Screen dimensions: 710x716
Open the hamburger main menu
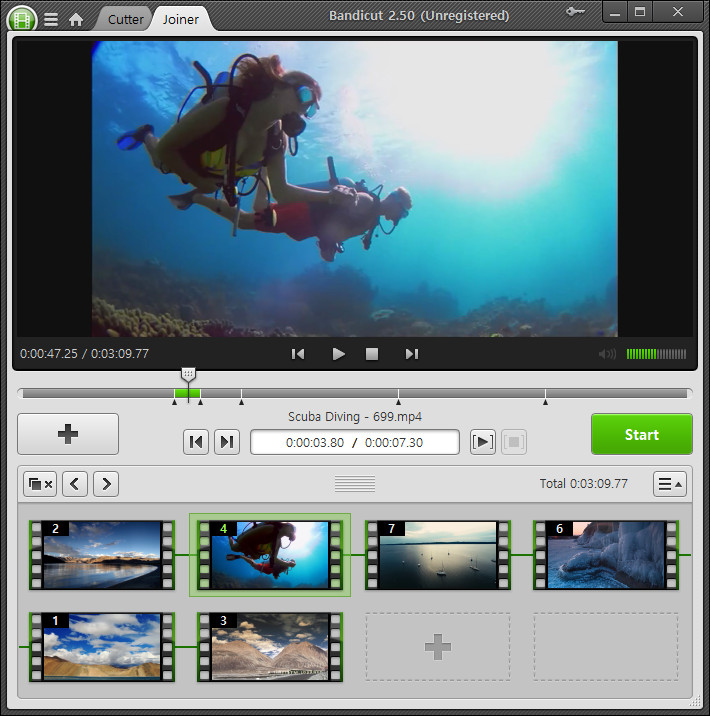point(51,19)
